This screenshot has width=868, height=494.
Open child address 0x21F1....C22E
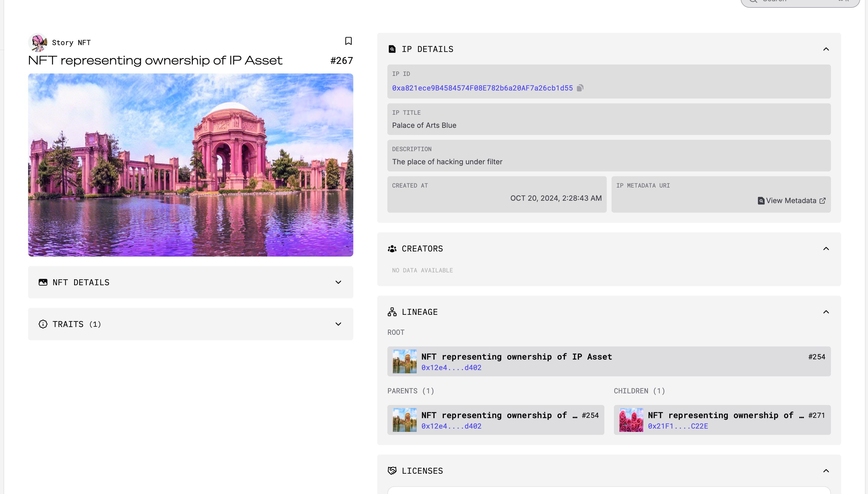coord(678,426)
